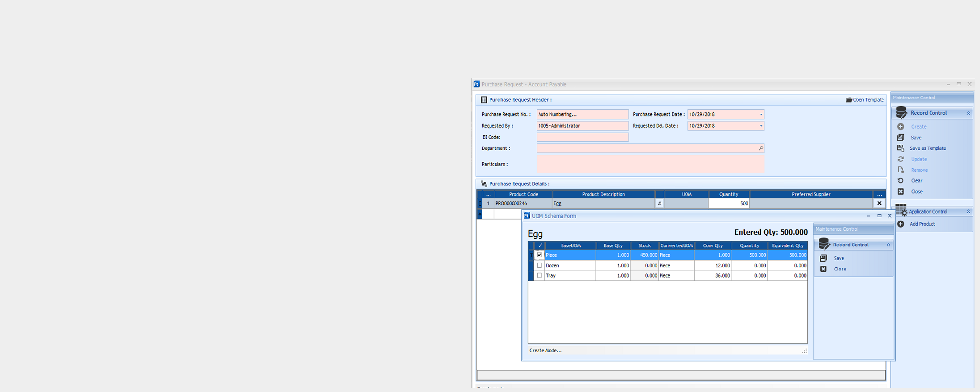This screenshot has width=980, height=392.
Task: Click the Tray row Conv Qty 36.000 cell
Action: point(712,276)
